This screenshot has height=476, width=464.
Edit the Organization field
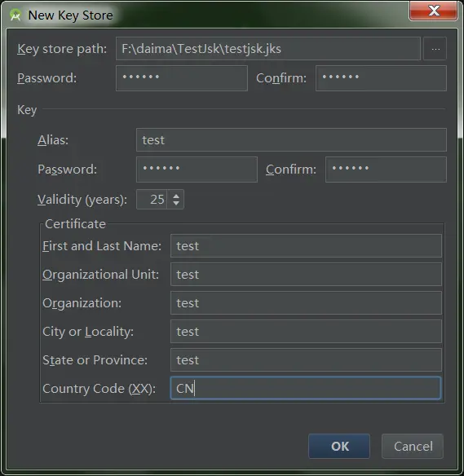point(306,302)
